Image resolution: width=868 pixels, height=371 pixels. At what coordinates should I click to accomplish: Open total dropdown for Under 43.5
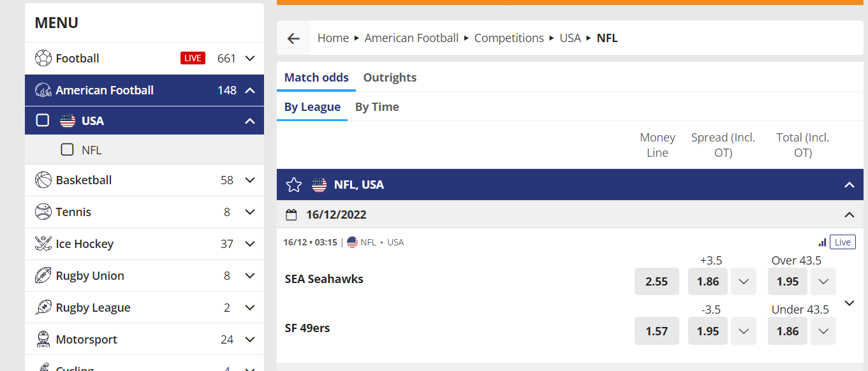(x=823, y=331)
